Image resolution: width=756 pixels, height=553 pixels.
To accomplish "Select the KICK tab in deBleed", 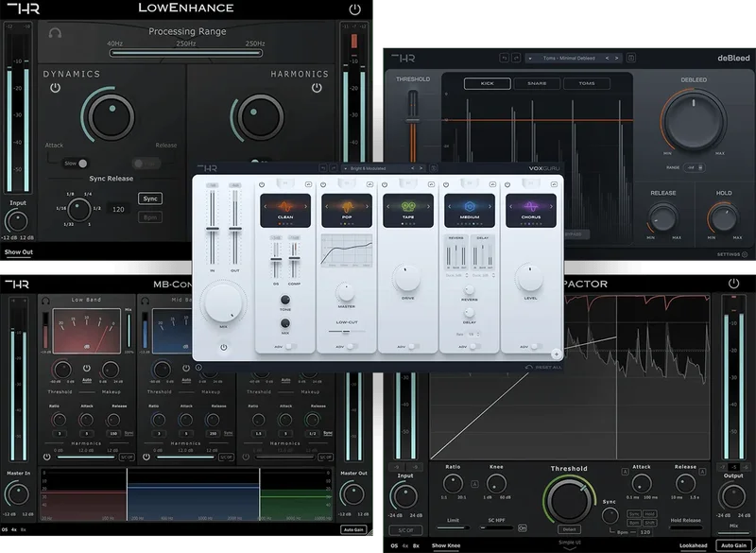I will point(487,83).
